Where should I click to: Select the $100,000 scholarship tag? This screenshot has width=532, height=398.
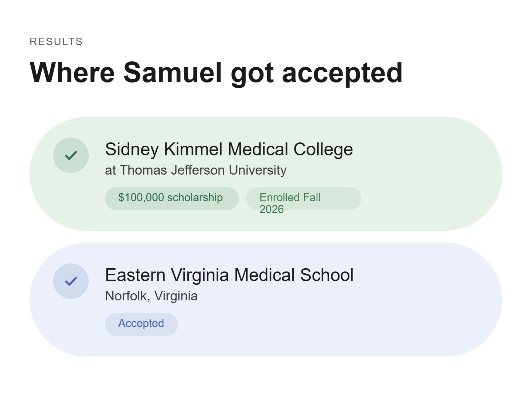172,199
